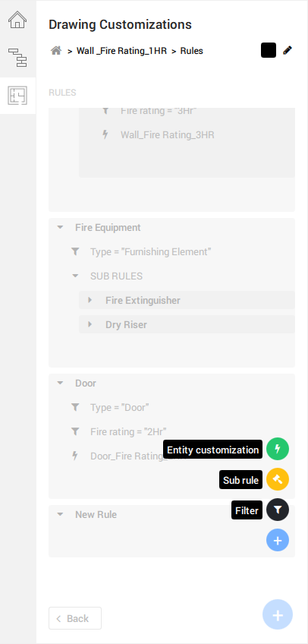The image size is (308, 644).
Task: Click the yellow Sub rule hammer button
Action: pos(278,479)
